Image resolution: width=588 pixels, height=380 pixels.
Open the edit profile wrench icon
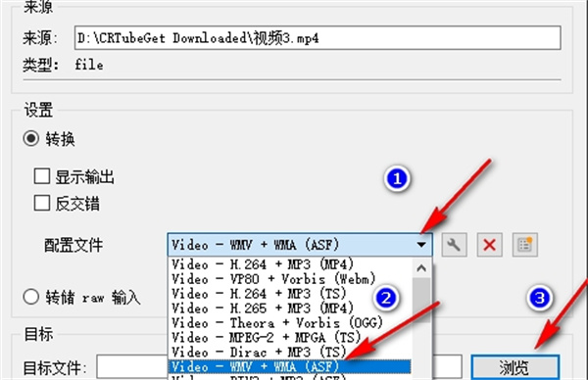[x=454, y=245]
